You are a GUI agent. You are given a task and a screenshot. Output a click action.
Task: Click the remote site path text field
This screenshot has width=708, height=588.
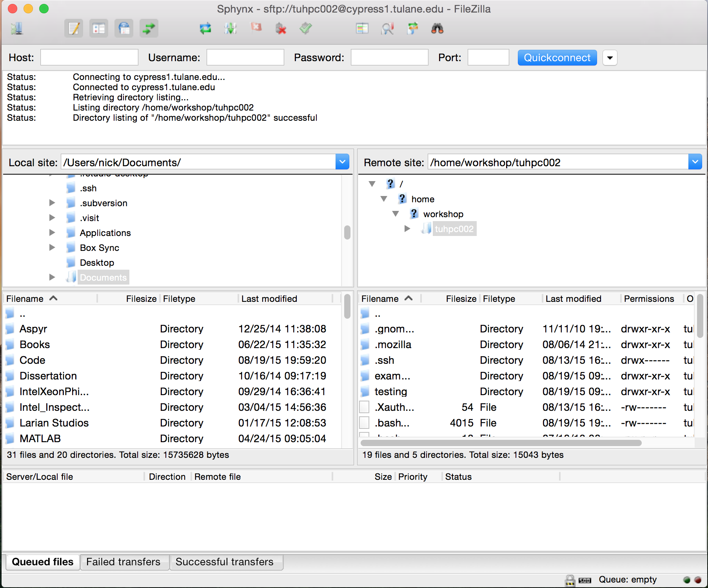[558, 162]
